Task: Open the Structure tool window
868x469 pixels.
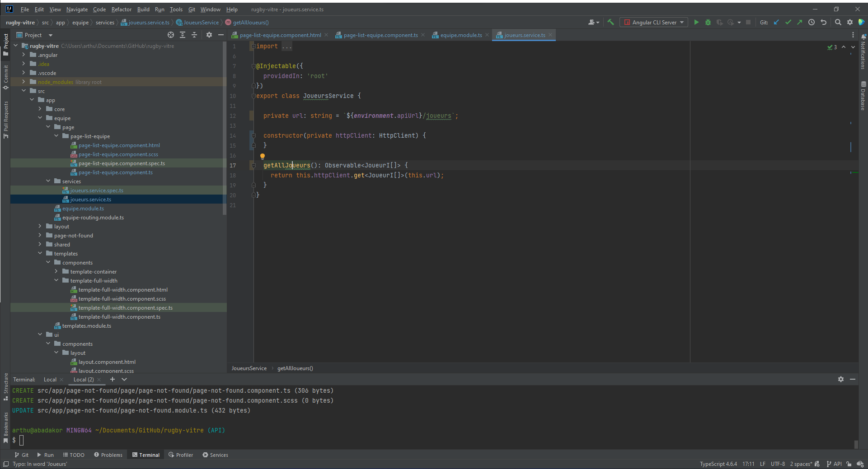Action: click(x=5, y=387)
